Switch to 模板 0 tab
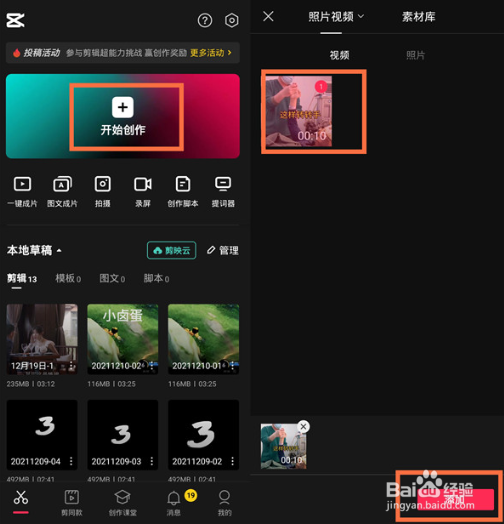 [x=68, y=278]
